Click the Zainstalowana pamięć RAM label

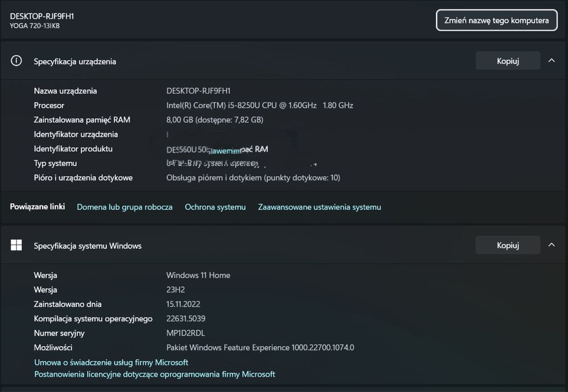pyautogui.click(x=82, y=120)
